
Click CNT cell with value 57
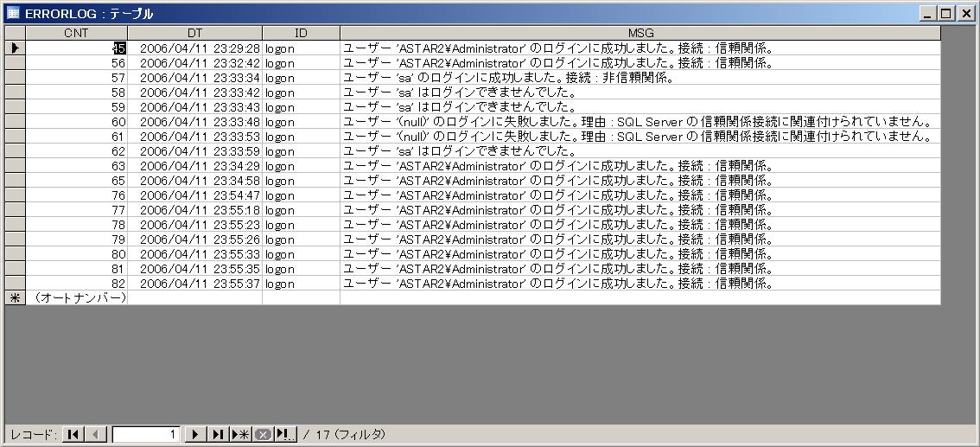tap(77, 78)
